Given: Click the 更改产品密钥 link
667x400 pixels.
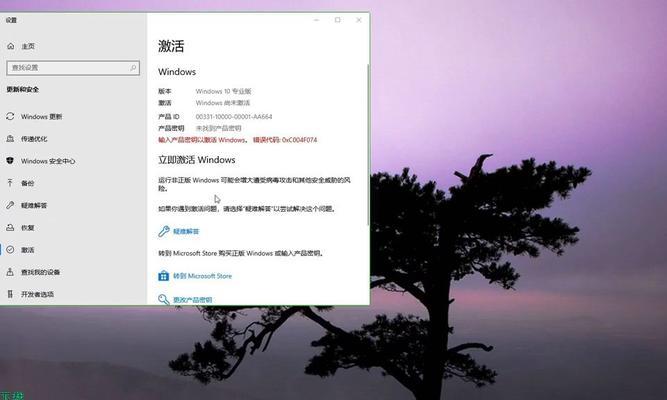Looking at the screenshot, I should (193, 300).
